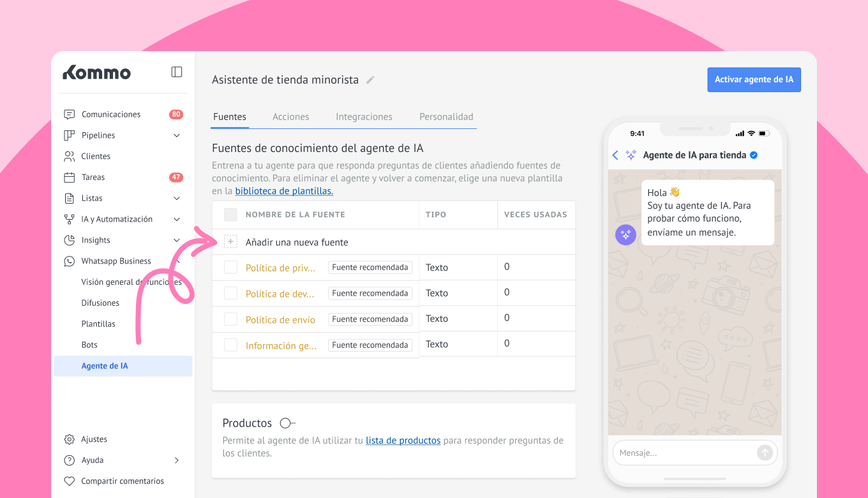
Task: Check the box next to Política de envío
Action: (230, 319)
